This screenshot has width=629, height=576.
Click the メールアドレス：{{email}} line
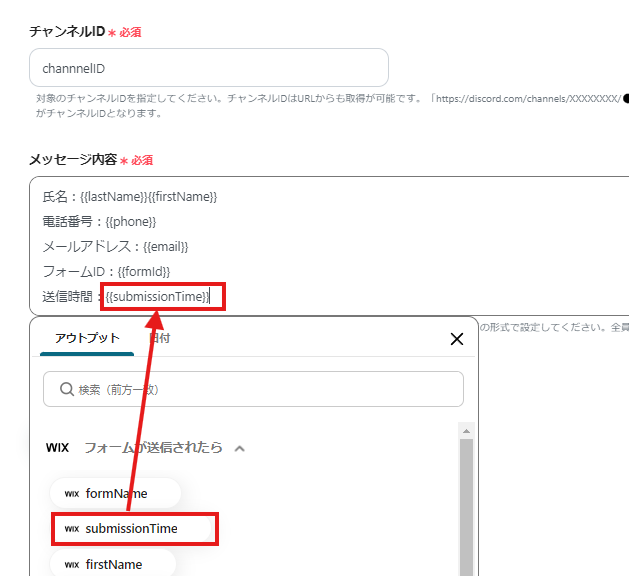pos(115,246)
